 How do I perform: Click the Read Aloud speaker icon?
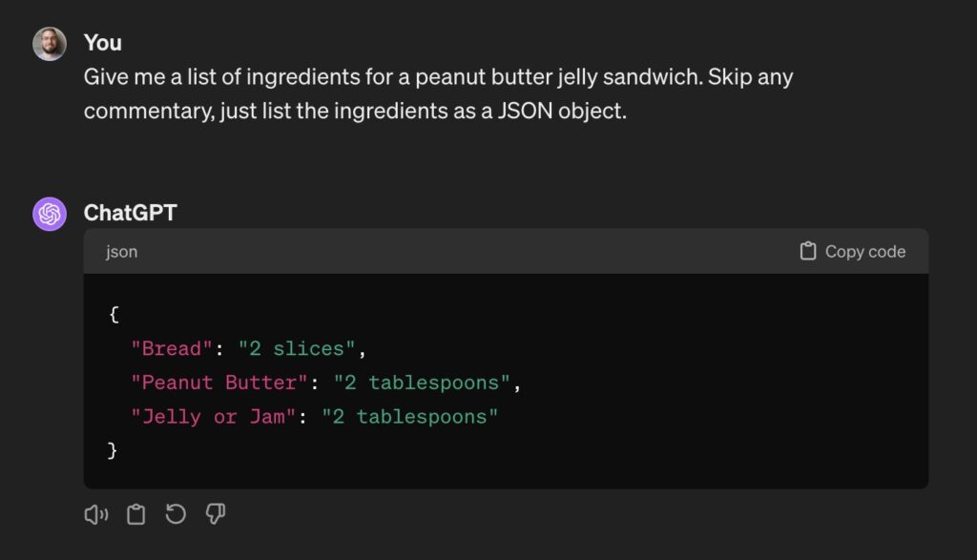96,514
